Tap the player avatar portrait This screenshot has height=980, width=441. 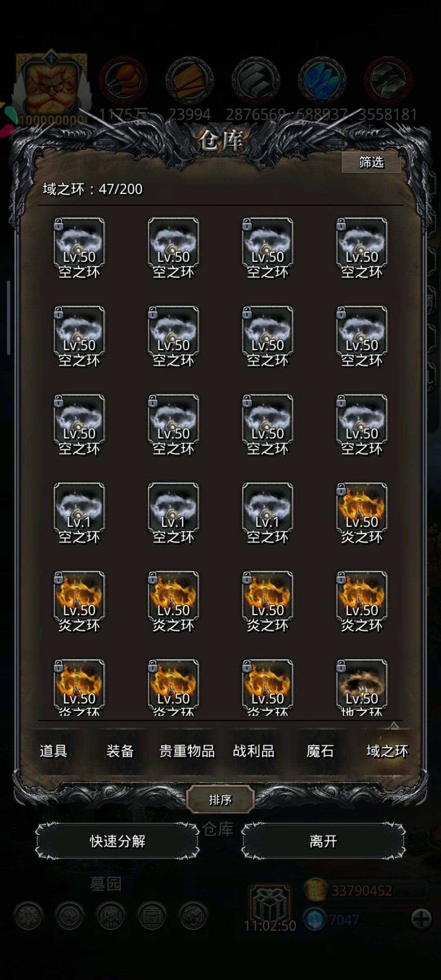(51, 86)
